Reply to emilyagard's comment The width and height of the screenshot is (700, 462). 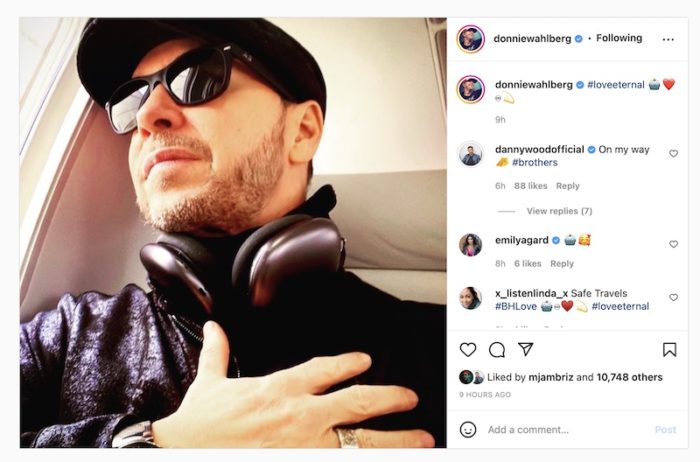point(562,263)
